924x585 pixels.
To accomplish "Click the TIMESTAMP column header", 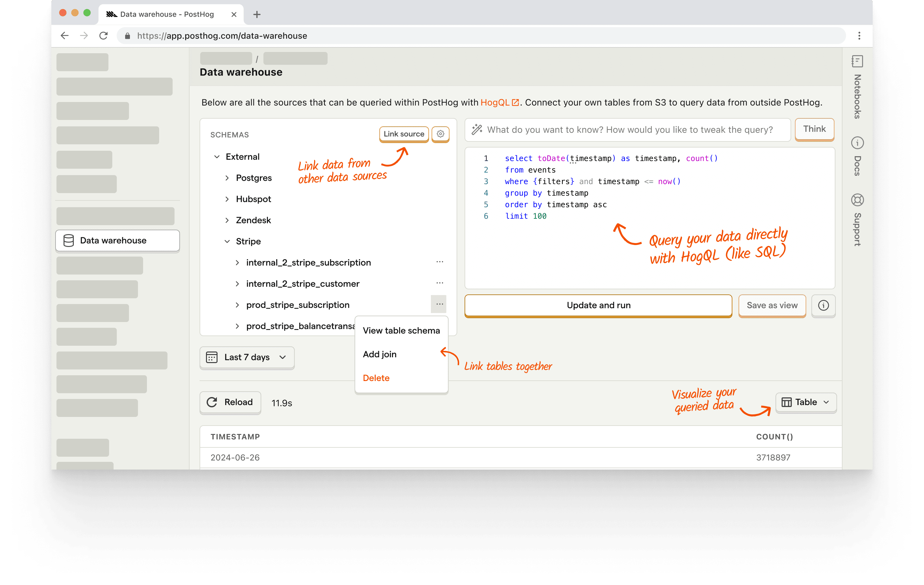I will pos(235,437).
